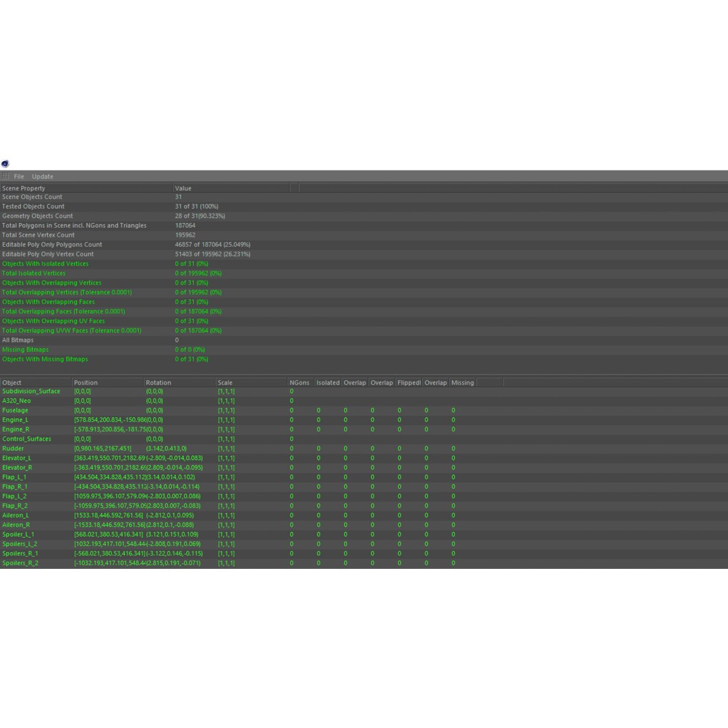The height and width of the screenshot is (728, 728).
Task: Open the Update menu
Action: (x=42, y=177)
